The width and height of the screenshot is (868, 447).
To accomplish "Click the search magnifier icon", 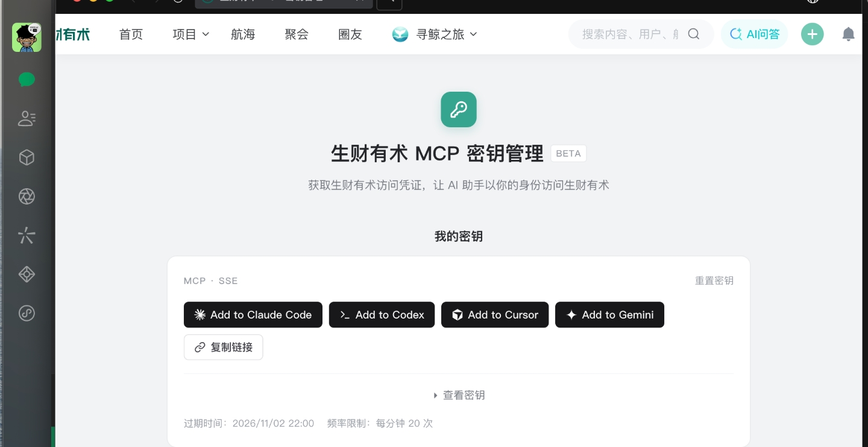I will pyautogui.click(x=694, y=34).
